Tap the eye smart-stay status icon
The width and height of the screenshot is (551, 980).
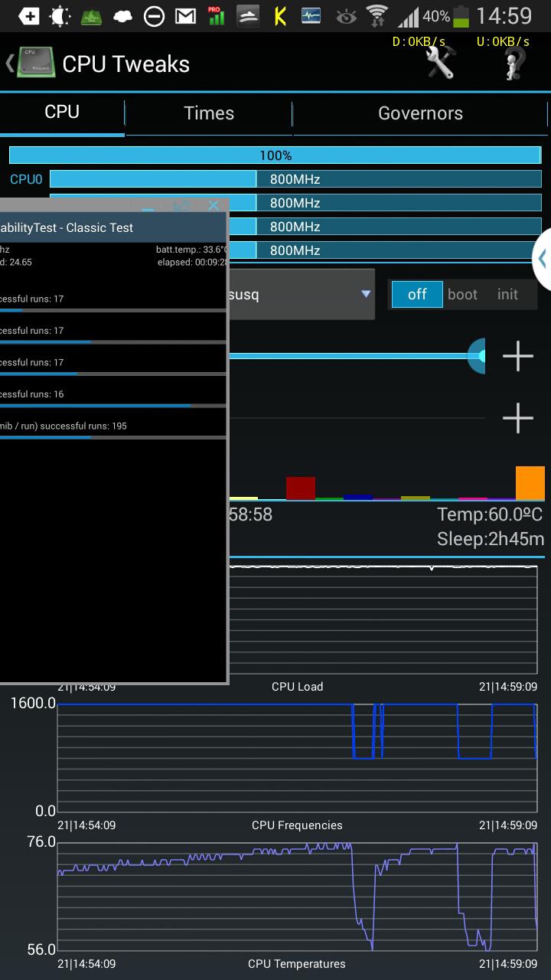tap(346, 16)
